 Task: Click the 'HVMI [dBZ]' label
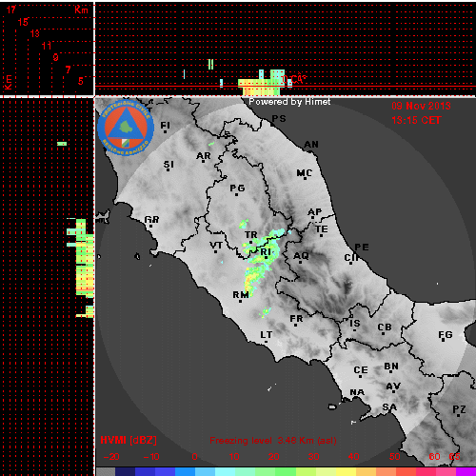129,440
